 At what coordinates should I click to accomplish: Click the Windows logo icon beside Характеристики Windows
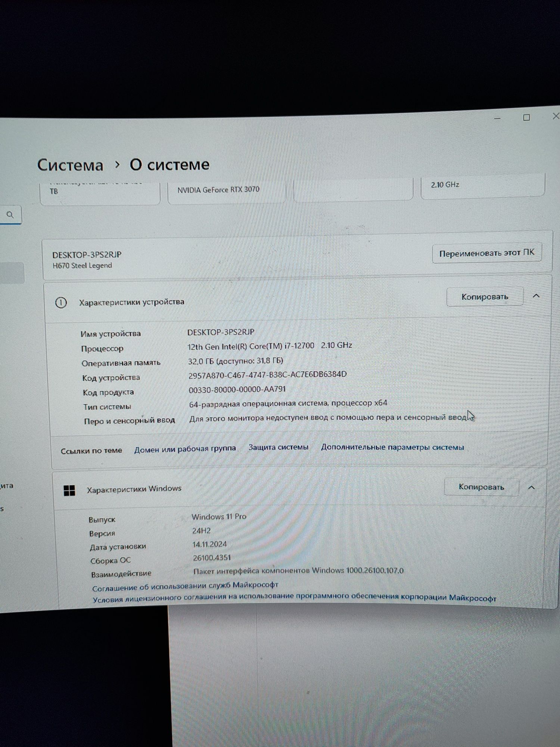click(69, 490)
